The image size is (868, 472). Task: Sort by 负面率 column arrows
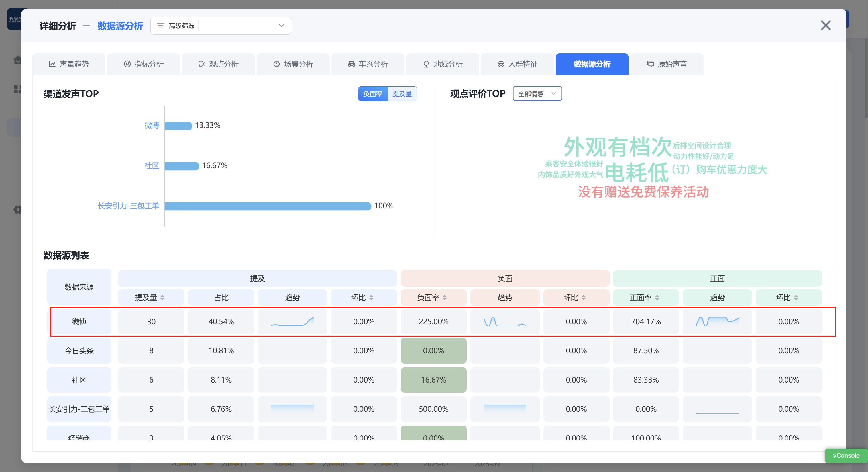click(445, 297)
